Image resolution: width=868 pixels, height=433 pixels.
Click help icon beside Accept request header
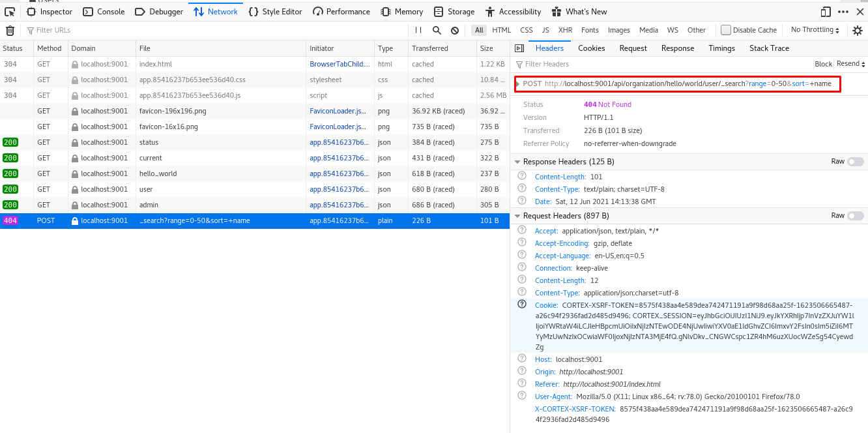tap(521, 231)
